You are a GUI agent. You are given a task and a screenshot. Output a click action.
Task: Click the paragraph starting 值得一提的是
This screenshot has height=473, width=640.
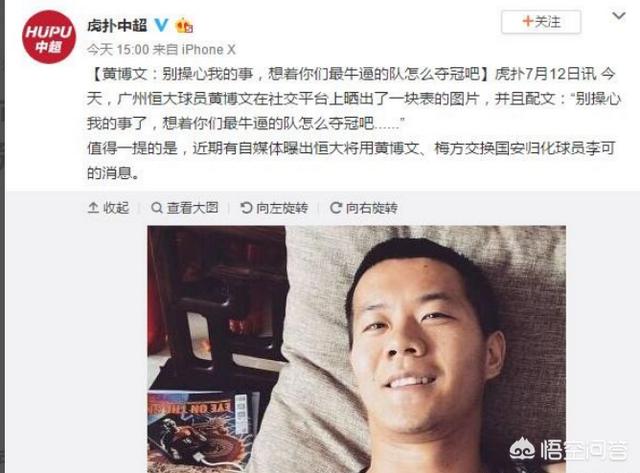[351, 160]
